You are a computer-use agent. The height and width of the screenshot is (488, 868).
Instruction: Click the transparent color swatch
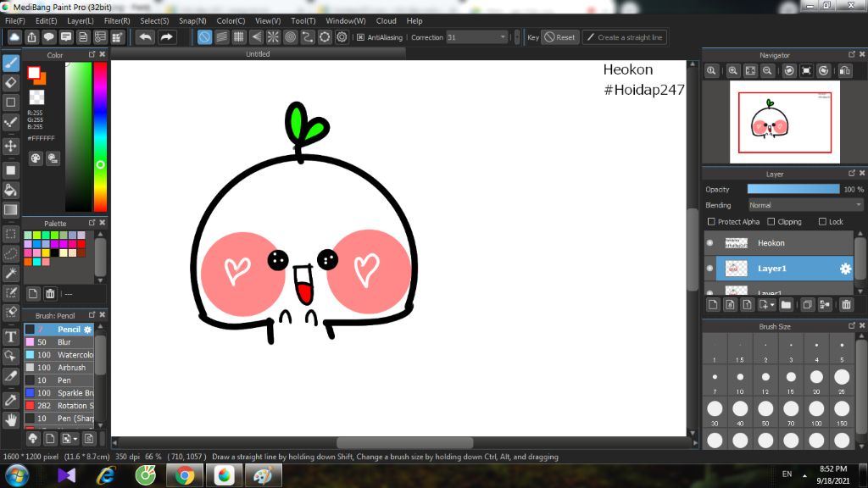click(36, 97)
